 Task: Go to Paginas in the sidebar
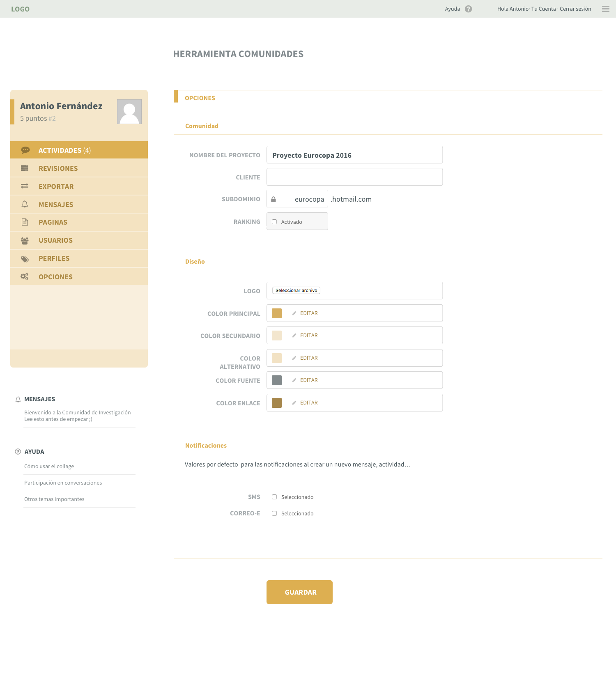53,222
